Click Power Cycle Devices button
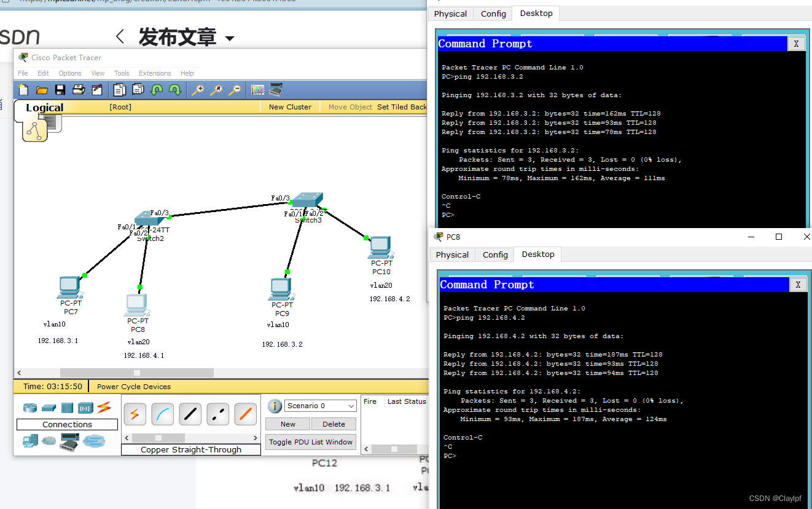The width and height of the screenshot is (812, 509). pyautogui.click(x=134, y=387)
